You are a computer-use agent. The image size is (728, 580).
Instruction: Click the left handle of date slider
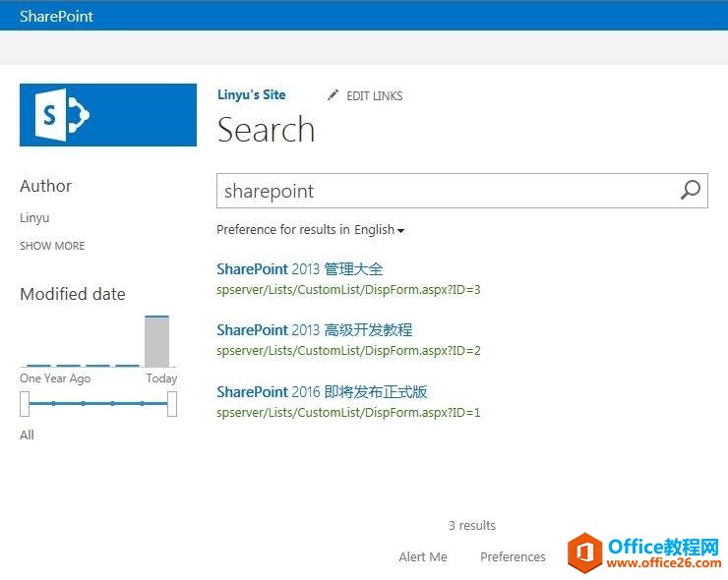point(25,403)
